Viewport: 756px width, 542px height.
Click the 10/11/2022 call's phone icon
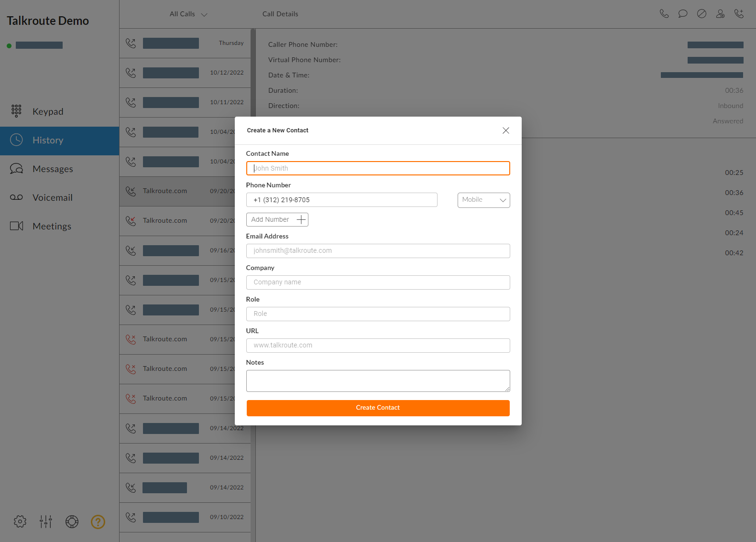(x=131, y=103)
